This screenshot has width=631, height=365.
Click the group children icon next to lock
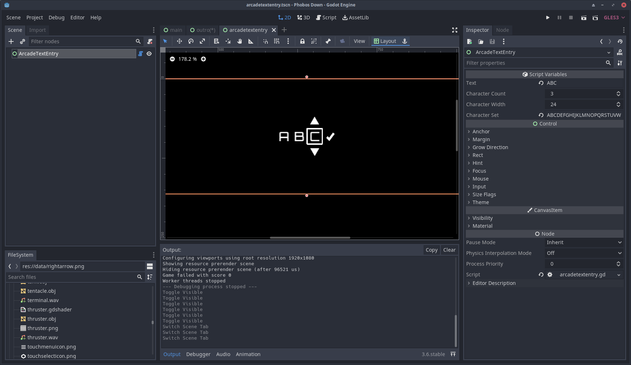pyautogui.click(x=314, y=41)
